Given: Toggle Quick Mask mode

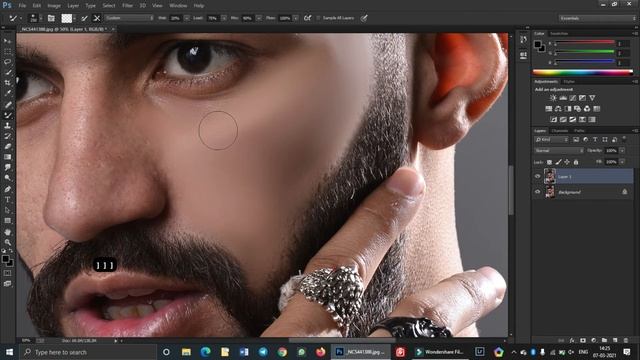Looking at the screenshot, I should tap(7, 273).
